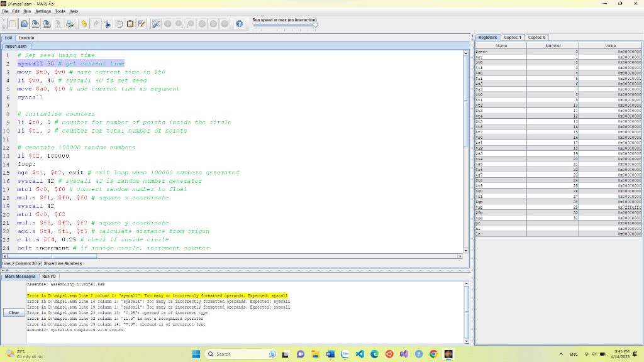Image resolution: width=644 pixels, height=362 pixels.
Task: Click the taskbar Search box
Action: (x=241, y=354)
